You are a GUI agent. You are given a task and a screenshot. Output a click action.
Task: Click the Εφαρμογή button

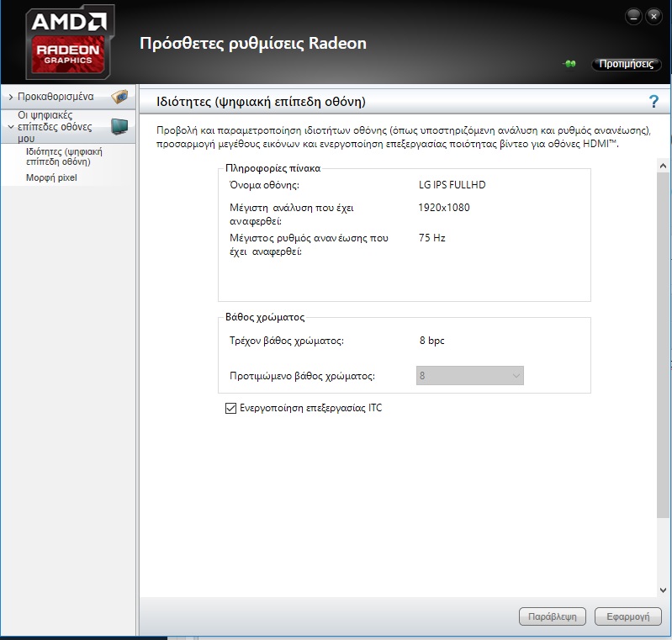click(x=628, y=616)
